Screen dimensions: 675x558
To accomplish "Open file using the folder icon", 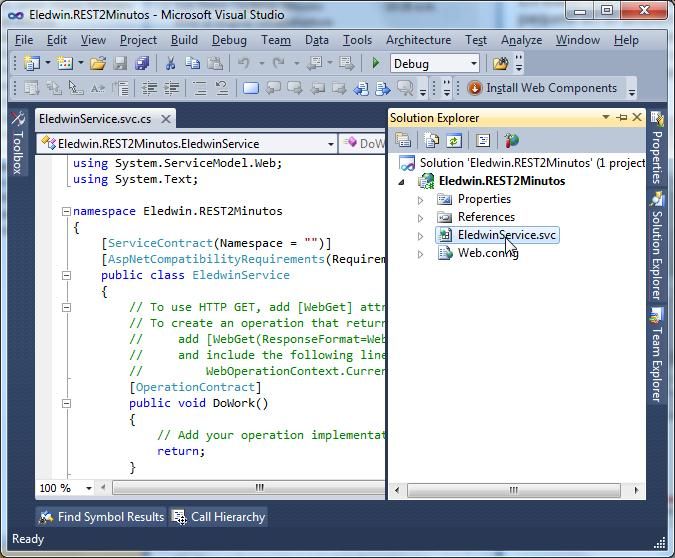I will click(x=98, y=64).
